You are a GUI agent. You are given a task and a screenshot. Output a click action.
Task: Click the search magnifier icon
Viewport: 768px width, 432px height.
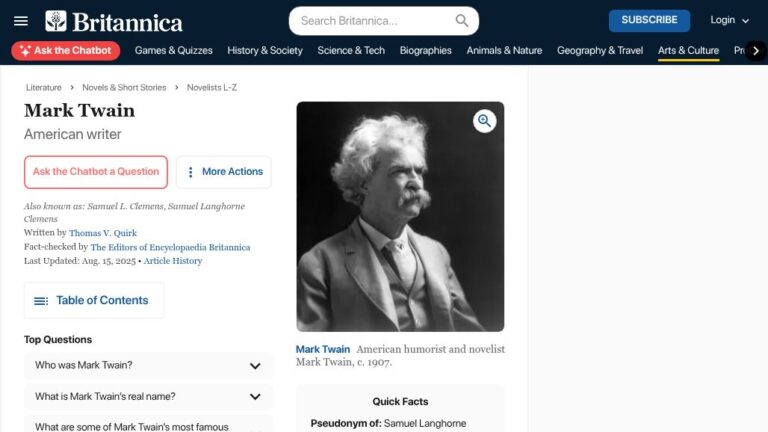[x=461, y=21]
